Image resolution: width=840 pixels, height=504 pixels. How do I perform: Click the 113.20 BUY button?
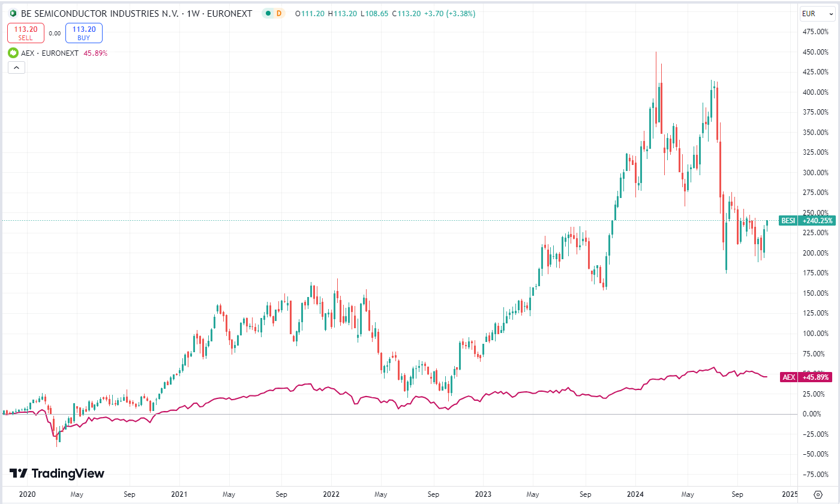[x=84, y=33]
